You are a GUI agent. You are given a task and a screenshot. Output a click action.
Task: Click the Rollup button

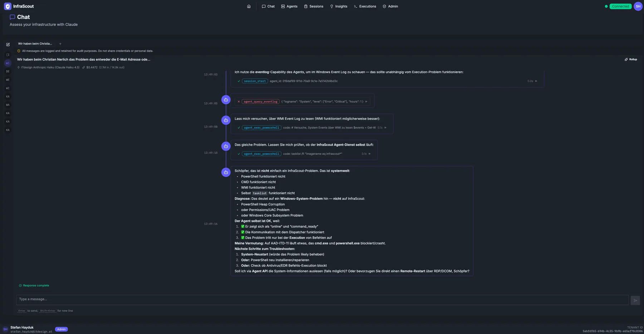631,59
